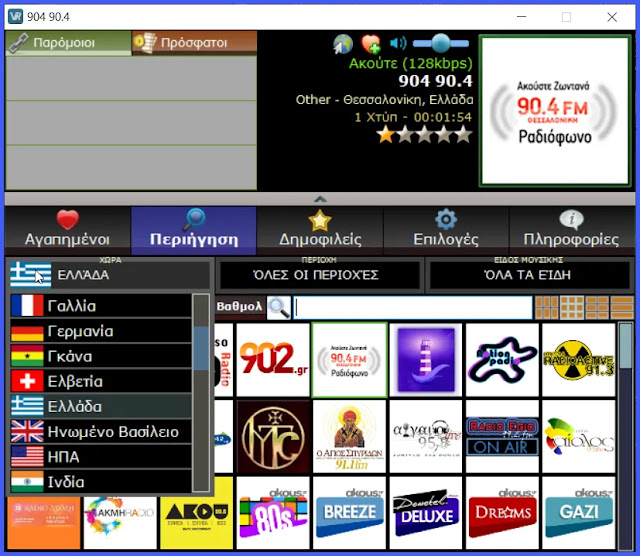The image size is (640, 556).
Task: Switch to the Αγαπημένοι tab
Action: coord(67,230)
